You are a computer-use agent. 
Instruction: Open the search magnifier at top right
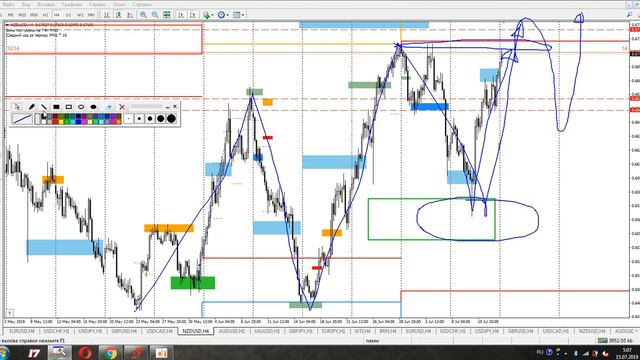(x=629, y=15)
